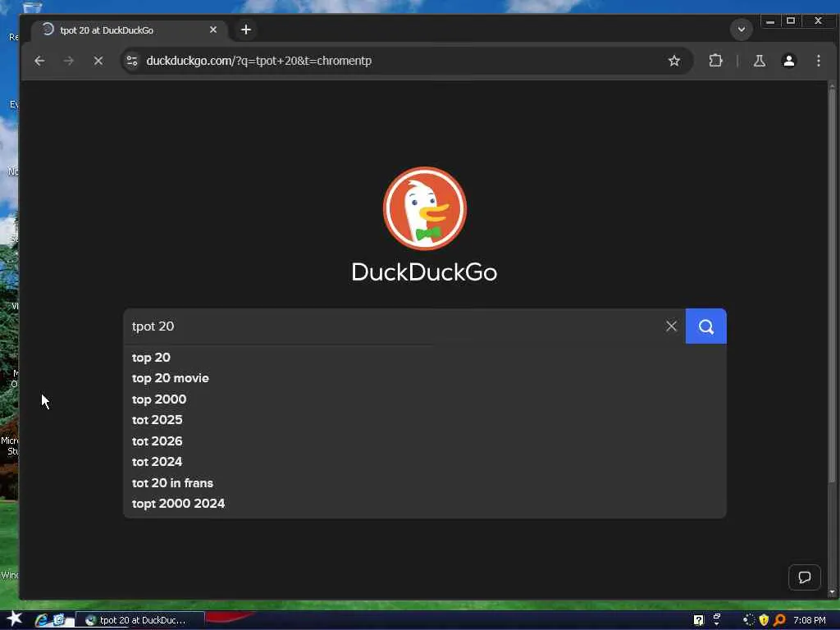The width and height of the screenshot is (840, 630).
Task: Launch Internet Explorer from quick launch
Action: click(x=41, y=620)
